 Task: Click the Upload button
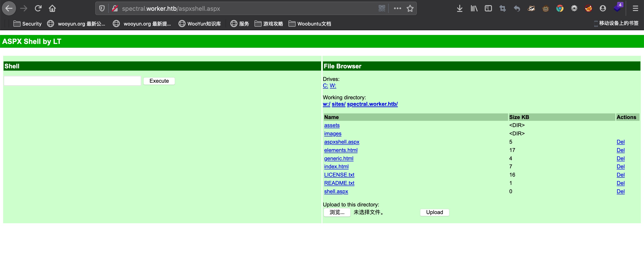click(x=434, y=212)
